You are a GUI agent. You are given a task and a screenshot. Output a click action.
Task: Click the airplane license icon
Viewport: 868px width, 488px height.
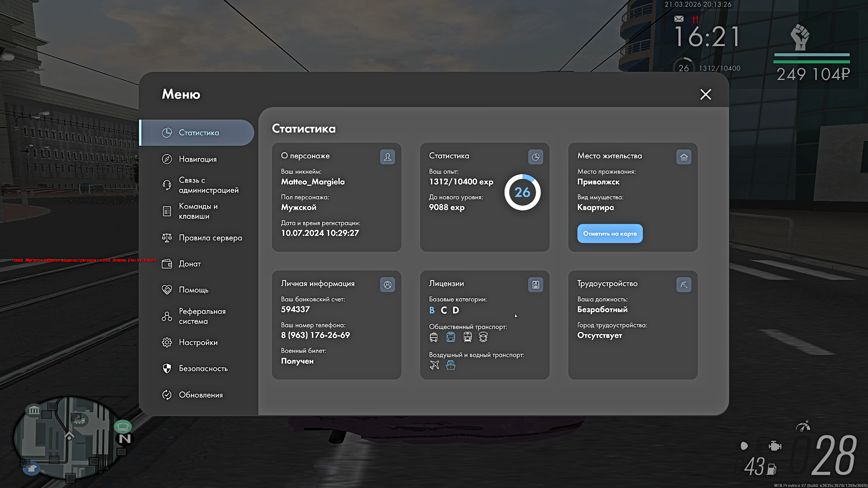(x=434, y=365)
